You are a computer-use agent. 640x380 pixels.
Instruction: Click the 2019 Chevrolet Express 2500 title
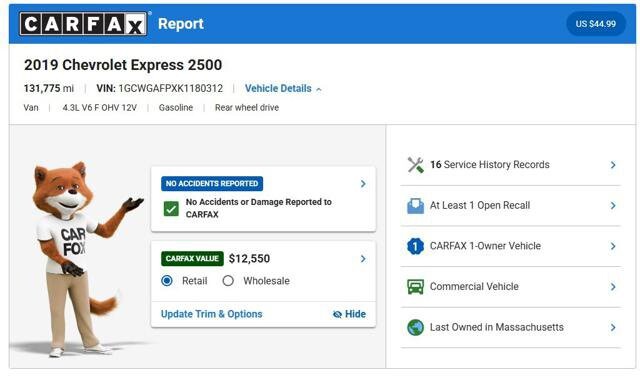pos(123,65)
